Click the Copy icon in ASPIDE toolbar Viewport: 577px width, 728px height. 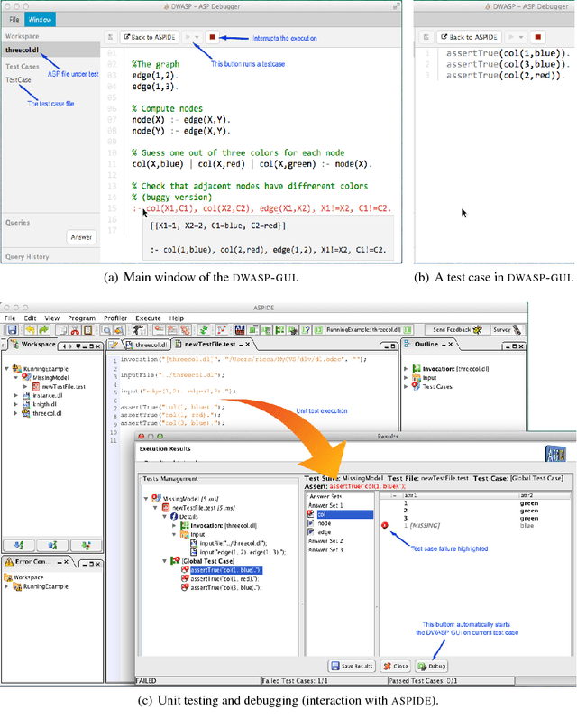coord(61,329)
